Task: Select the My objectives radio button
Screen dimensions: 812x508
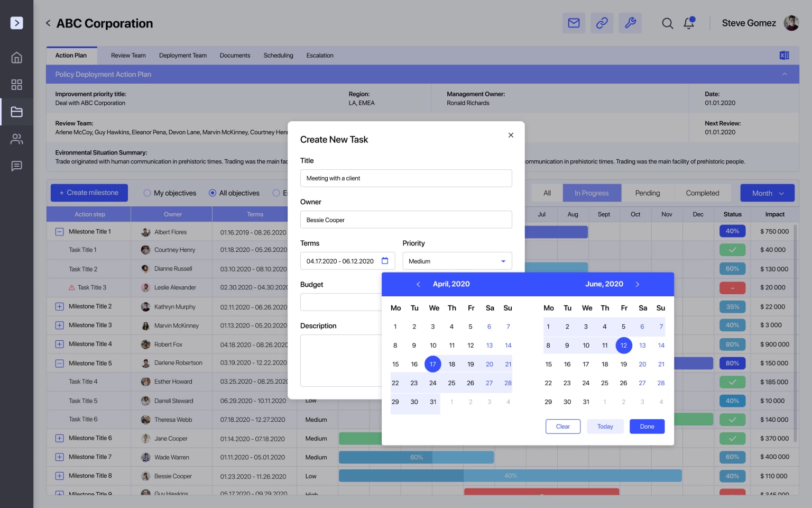Action: (x=147, y=193)
